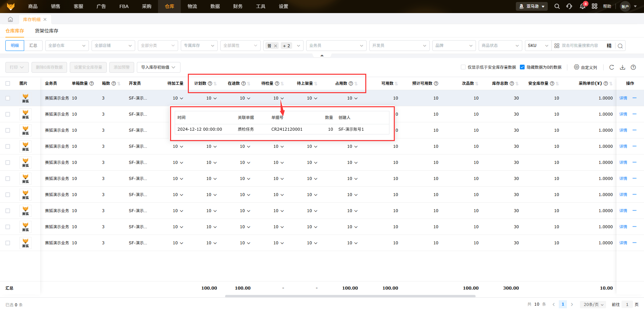This screenshot has width=644, height=311.
Task: Open the 全部店铺 store dropdown
Action: tap(113, 46)
